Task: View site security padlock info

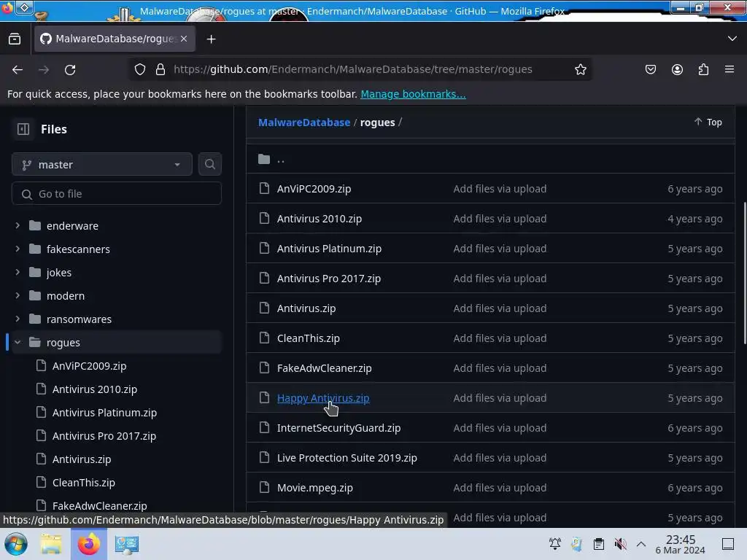Action: (160, 69)
